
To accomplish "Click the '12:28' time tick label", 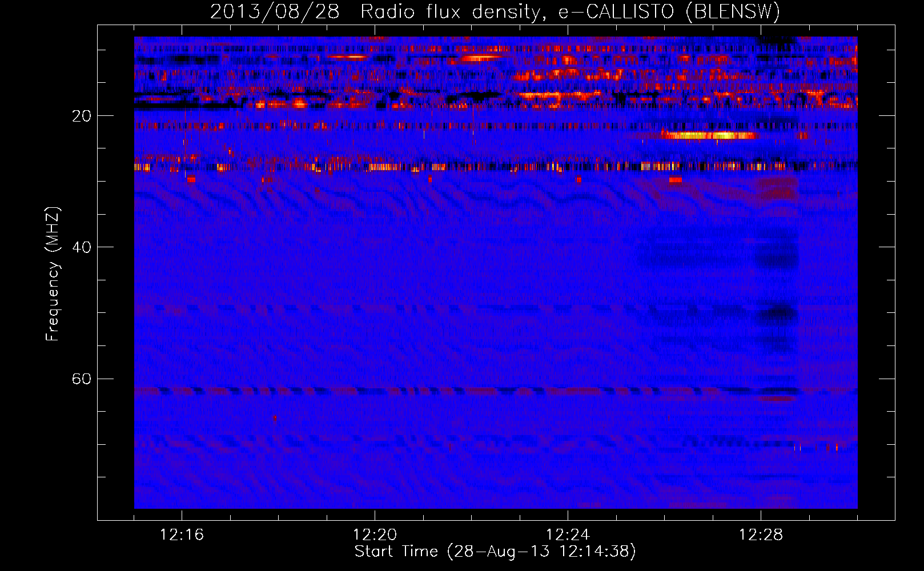I will tap(761, 535).
